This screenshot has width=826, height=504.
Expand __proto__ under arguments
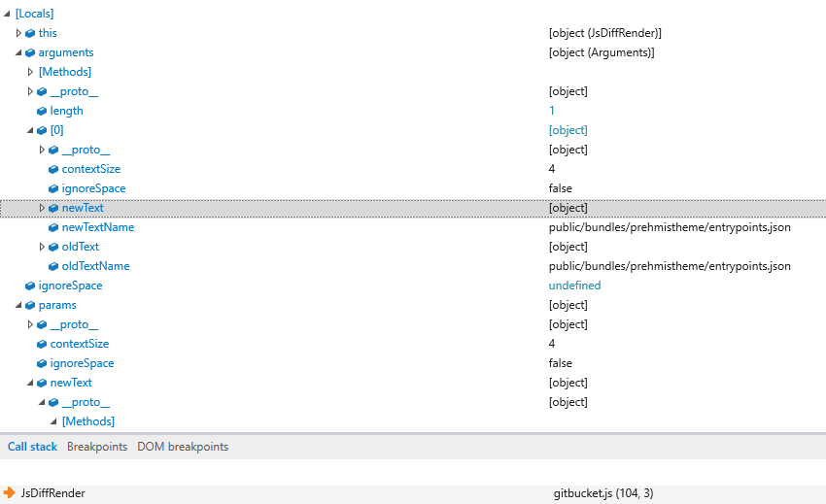[x=30, y=91]
